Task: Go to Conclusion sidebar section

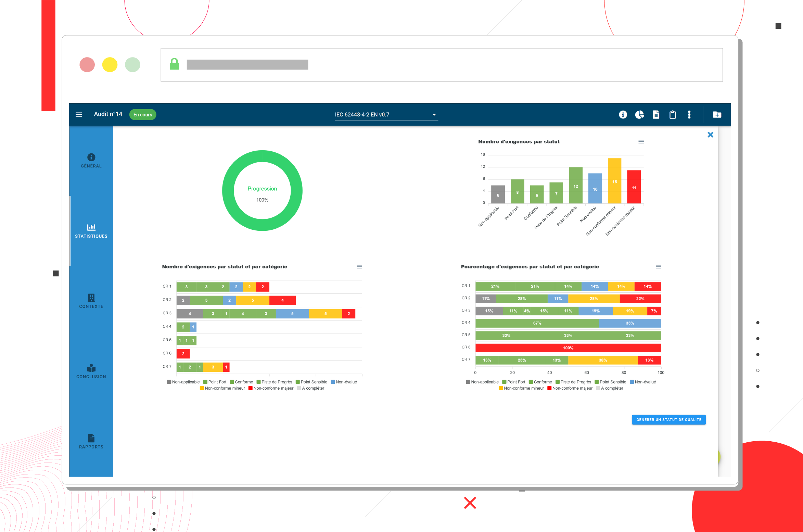Action: pyautogui.click(x=91, y=371)
